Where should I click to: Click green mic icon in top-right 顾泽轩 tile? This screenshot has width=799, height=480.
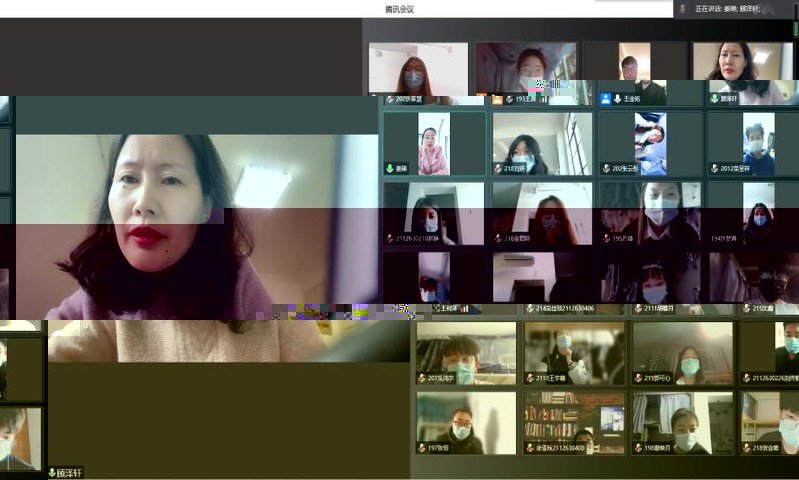click(x=715, y=98)
